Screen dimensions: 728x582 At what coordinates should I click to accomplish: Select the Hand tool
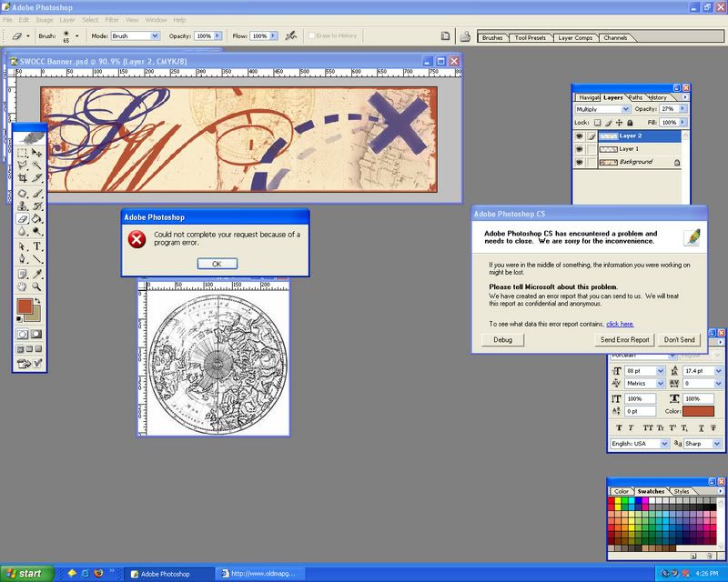[x=22, y=286]
